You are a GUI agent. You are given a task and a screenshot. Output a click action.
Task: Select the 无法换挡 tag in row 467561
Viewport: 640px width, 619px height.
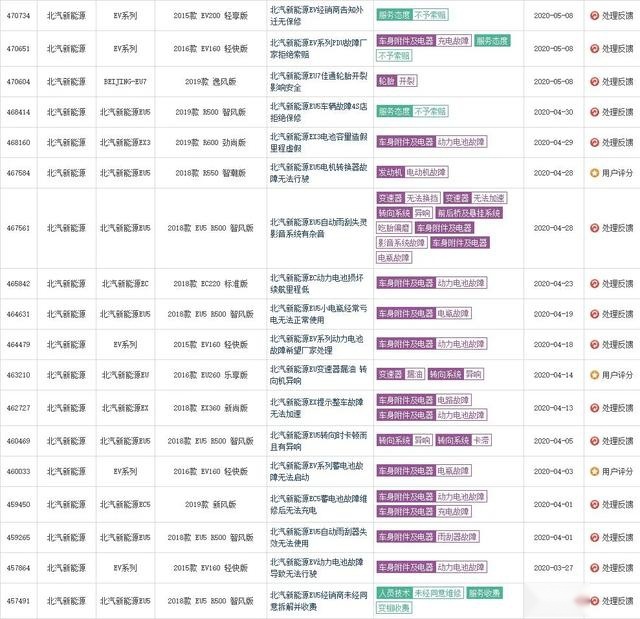click(x=422, y=198)
